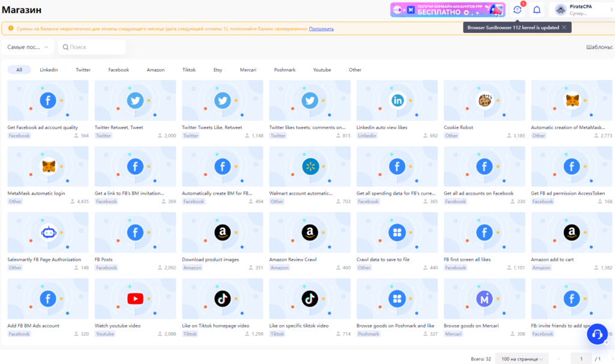Click the Twitter likes tweets, comments title
Viewport: 615px width, 364px height.
307,127
